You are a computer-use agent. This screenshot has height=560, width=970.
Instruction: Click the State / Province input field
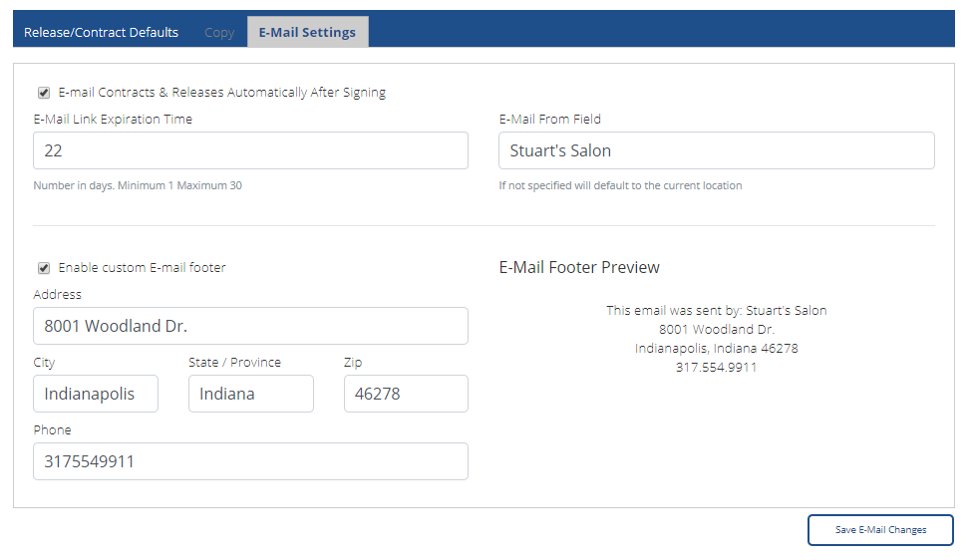[x=251, y=394]
